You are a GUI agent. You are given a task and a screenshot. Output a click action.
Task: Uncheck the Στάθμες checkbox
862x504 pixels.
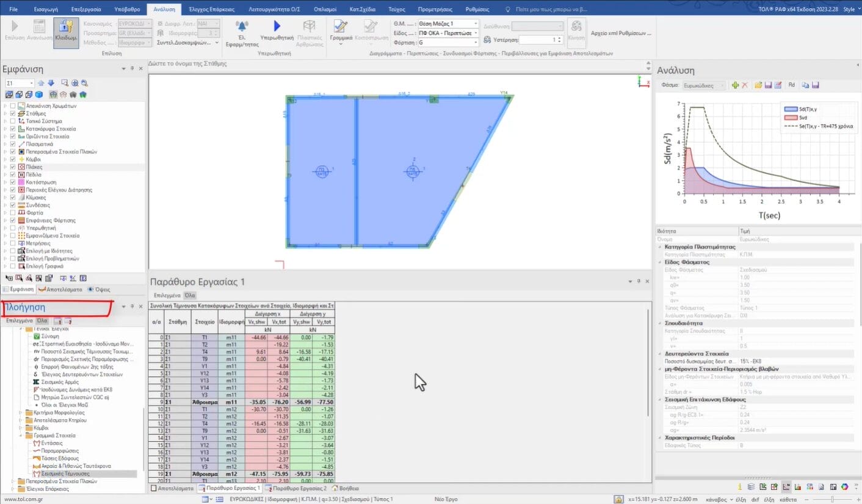13,113
